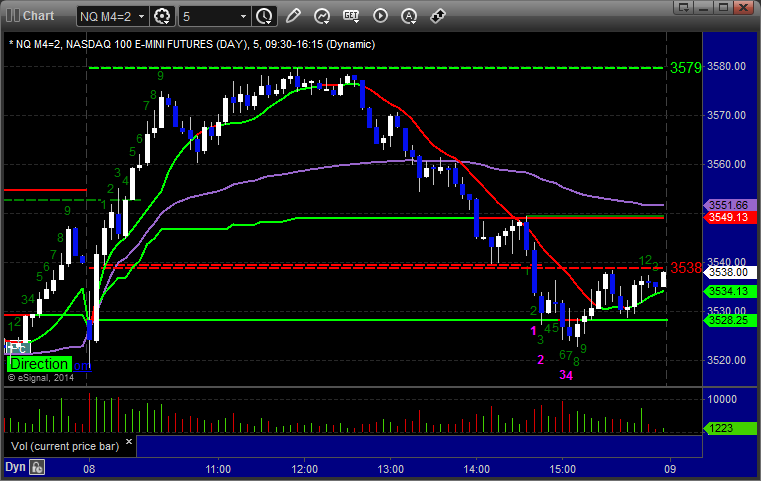The width and height of the screenshot is (761, 481).
Task: Click the 11:00 time axis label
Action: tap(218, 469)
